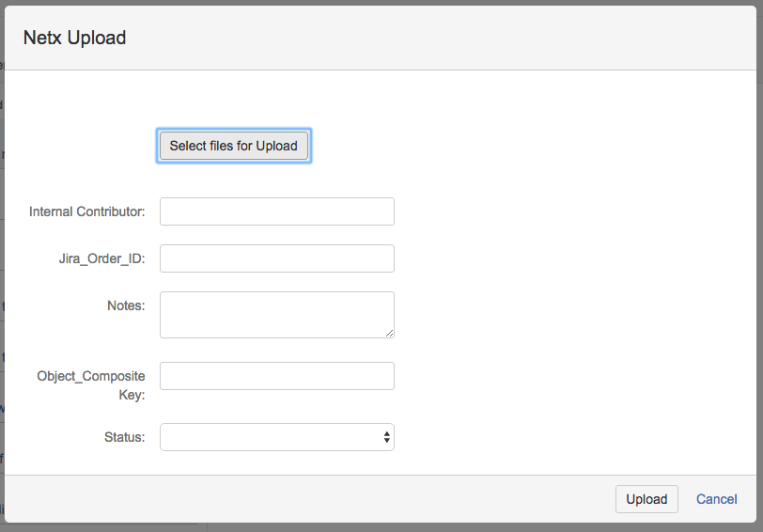
Task: Click Select files for Upload button
Action: (x=234, y=146)
